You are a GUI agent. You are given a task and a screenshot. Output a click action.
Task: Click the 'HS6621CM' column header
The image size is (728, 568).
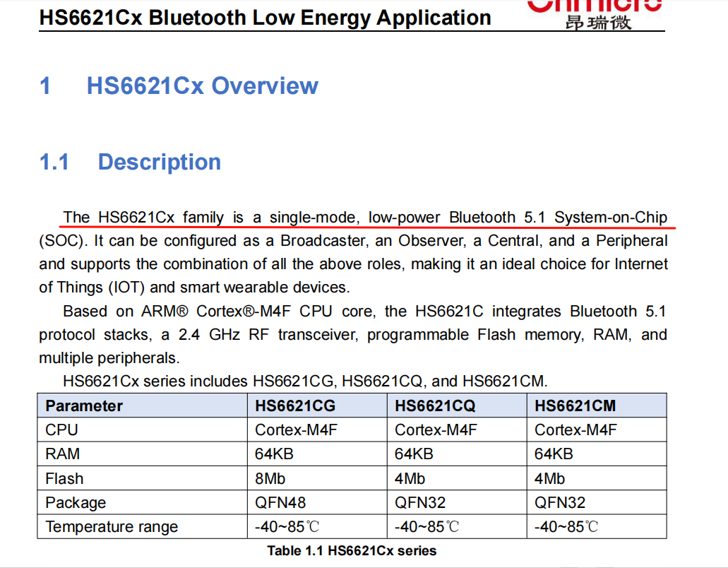[597, 406]
